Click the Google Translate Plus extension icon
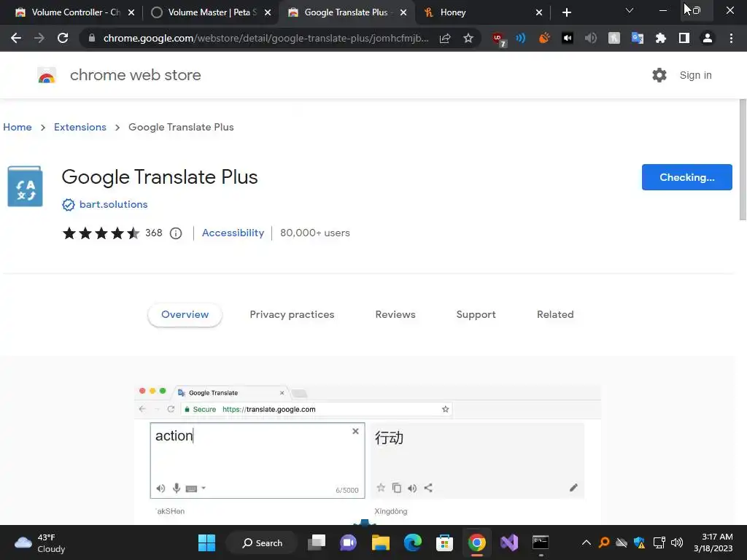747x560 pixels. [26, 186]
